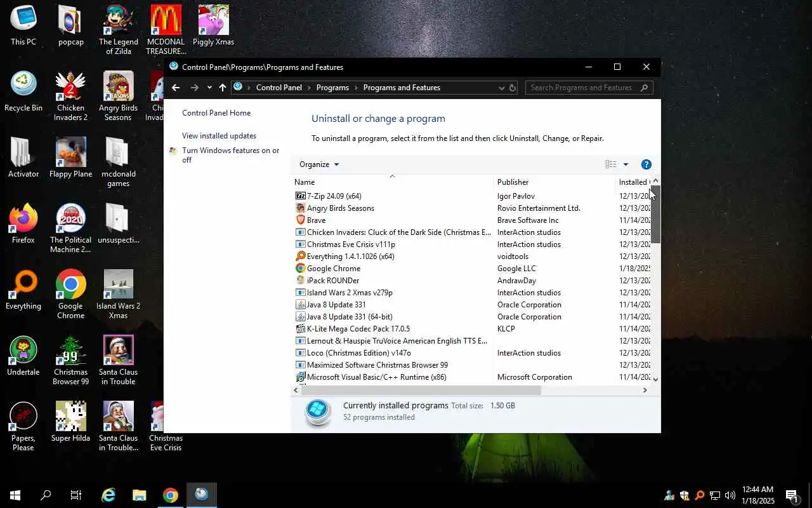Select the Google Chrome program row
The height and width of the screenshot is (508, 812).
pos(471,269)
